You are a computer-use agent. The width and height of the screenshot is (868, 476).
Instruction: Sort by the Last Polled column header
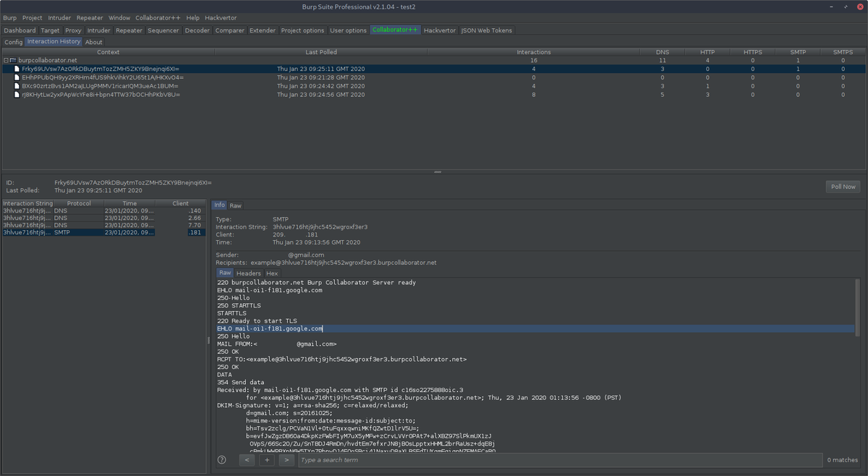click(321, 52)
